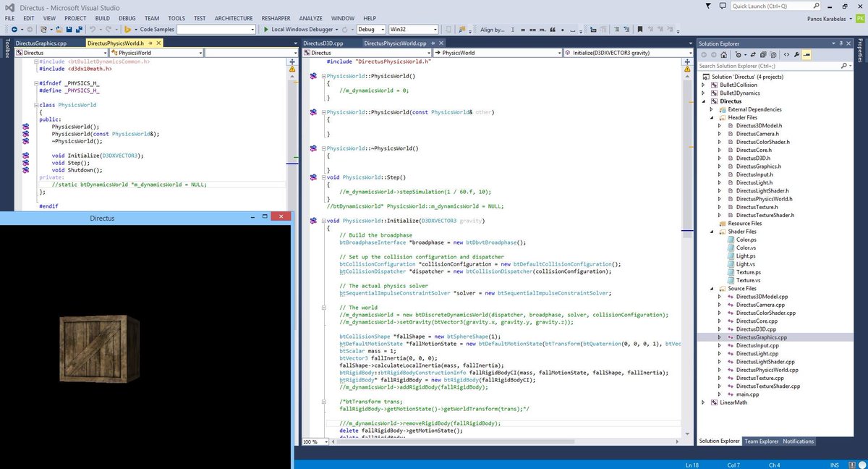Start debugging with green play icon
Screen dimensions: 868x469
coord(265,29)
